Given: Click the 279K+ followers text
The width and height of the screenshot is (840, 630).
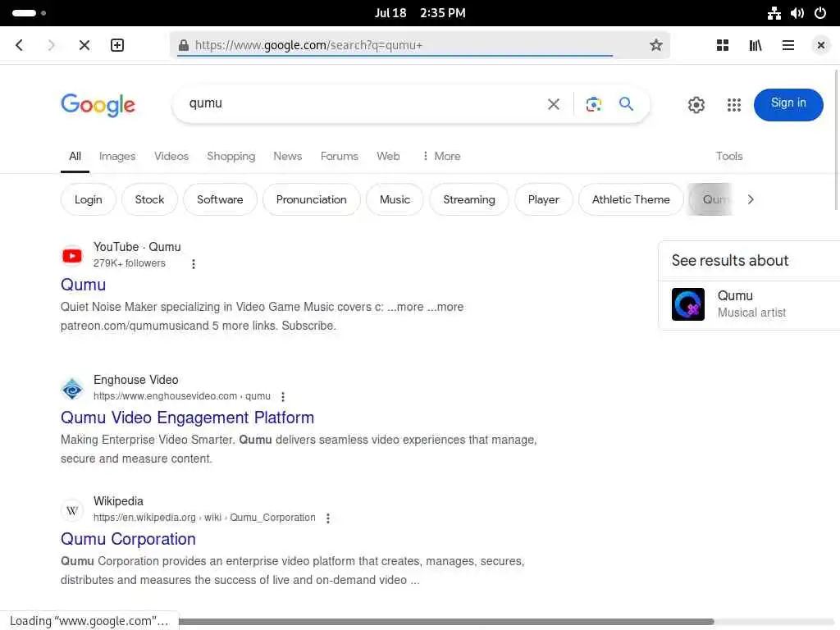Looking at the screenshot, I should (129, 263).
